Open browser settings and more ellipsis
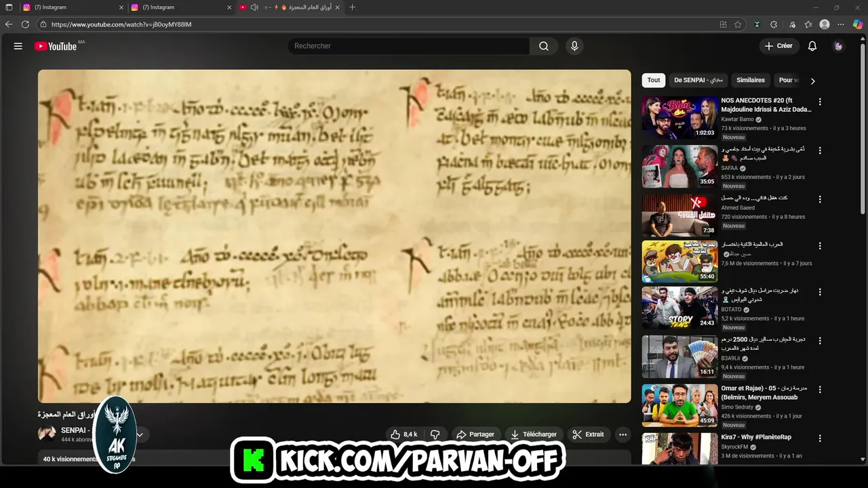 [841, 24]
